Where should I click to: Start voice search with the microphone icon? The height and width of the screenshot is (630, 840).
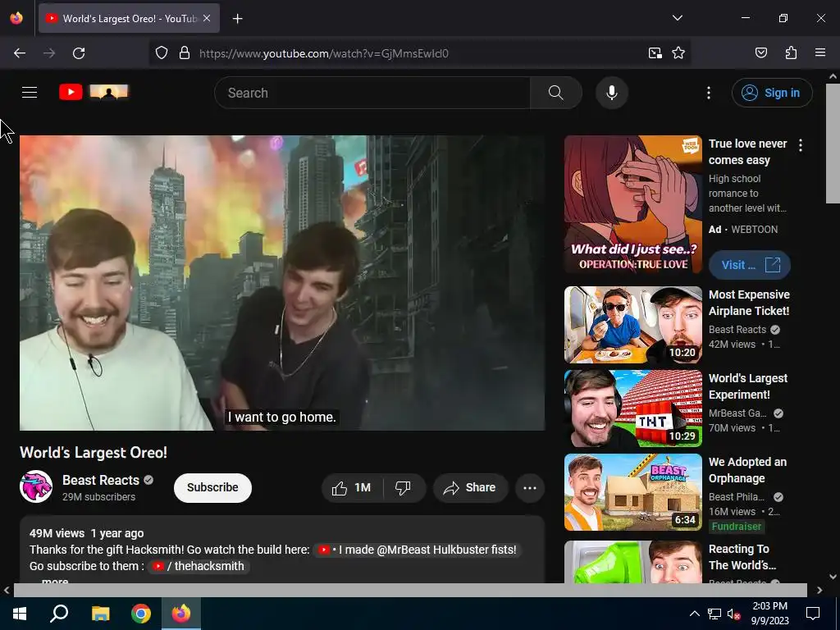click(x=611, y=93)
